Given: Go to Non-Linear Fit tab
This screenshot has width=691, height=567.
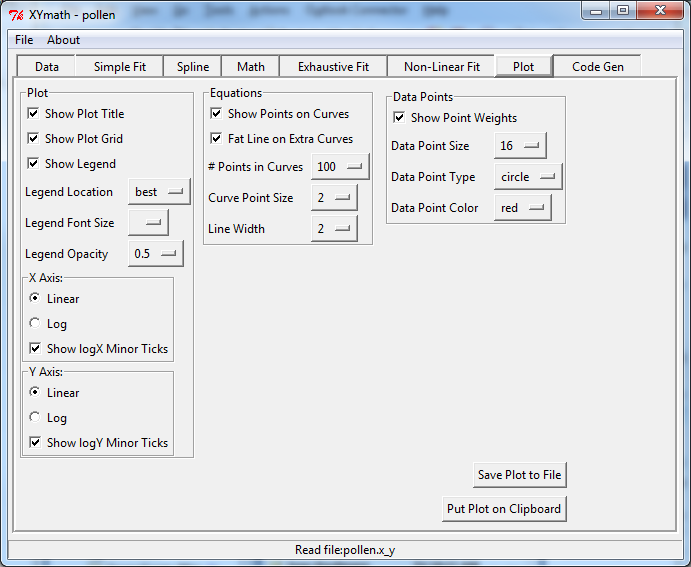Looking at the screenshot, I should click(441, 67).
